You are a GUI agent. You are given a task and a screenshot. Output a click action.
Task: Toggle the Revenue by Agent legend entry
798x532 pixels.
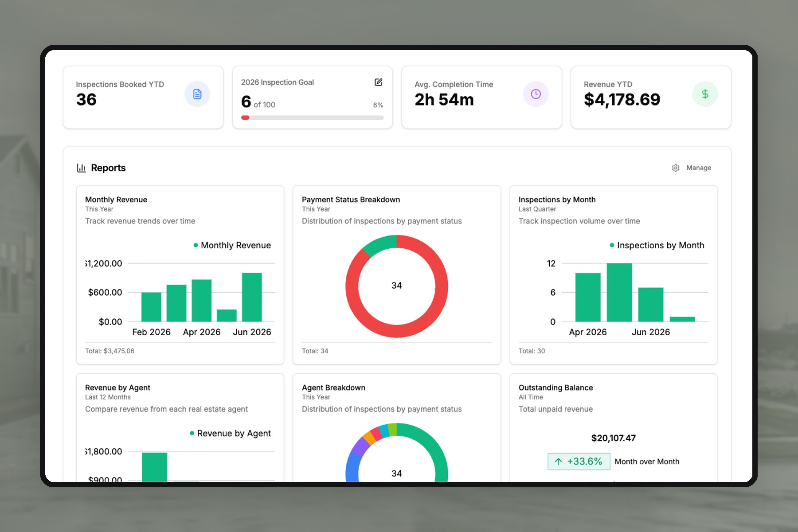pos(230,433)
